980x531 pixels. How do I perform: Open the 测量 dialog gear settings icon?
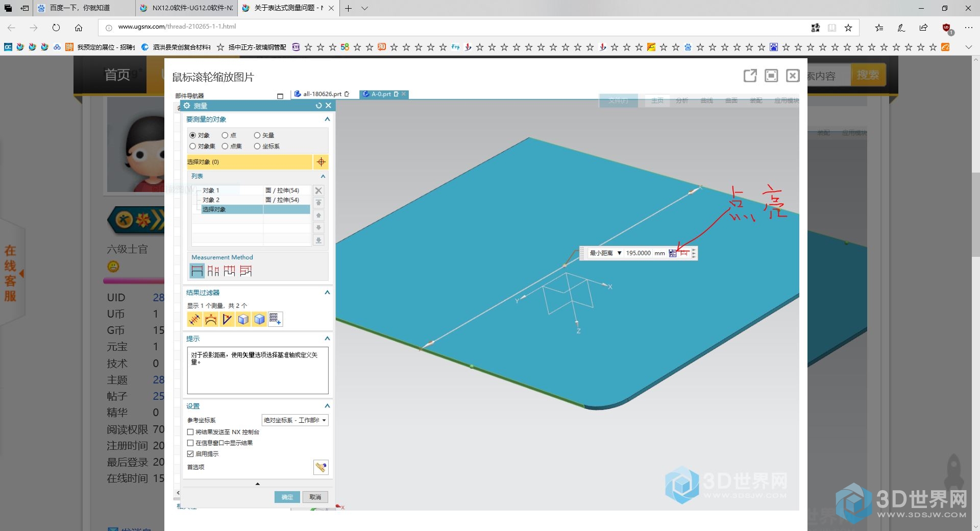(187, 106)
